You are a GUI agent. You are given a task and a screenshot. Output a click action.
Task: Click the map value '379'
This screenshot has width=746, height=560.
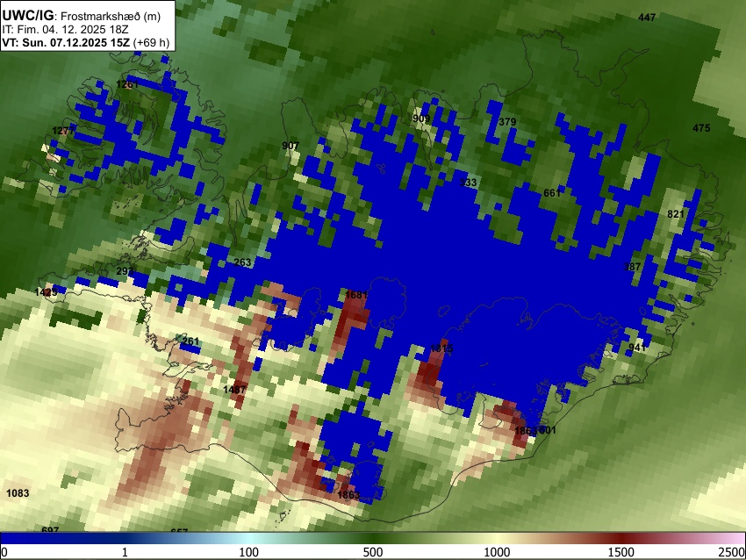pos(507,122)
